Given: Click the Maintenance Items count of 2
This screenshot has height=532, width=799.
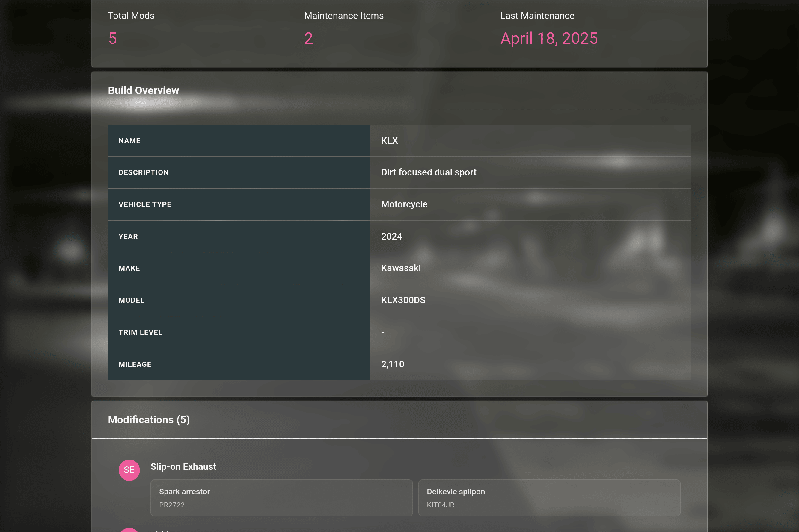Looking at the screenshot, I should click(308, 38).
